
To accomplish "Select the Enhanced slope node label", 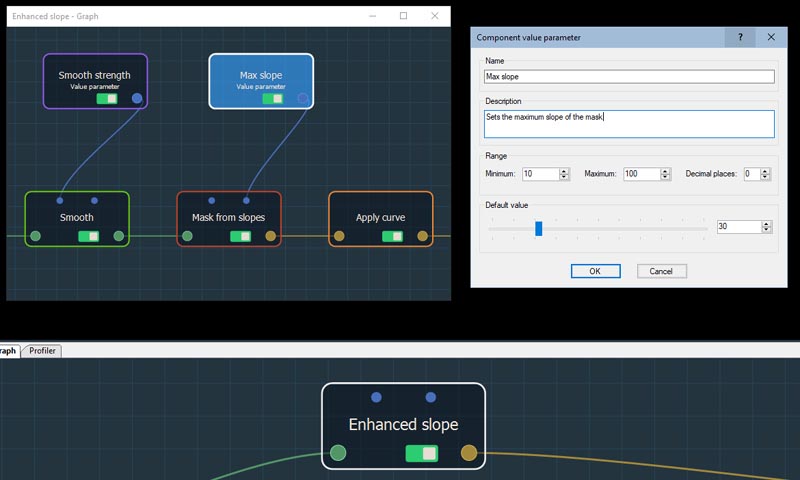I will point(403,424).
